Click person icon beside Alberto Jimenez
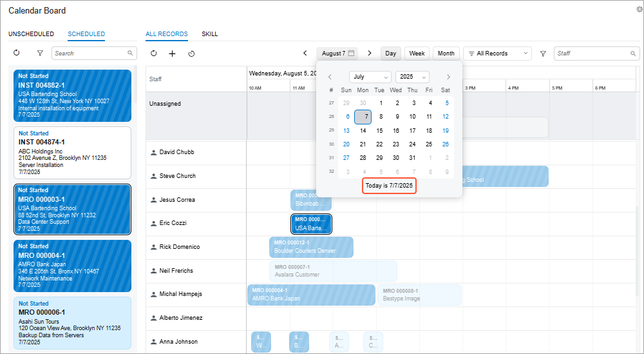644x354 pixels. (154, 319)
